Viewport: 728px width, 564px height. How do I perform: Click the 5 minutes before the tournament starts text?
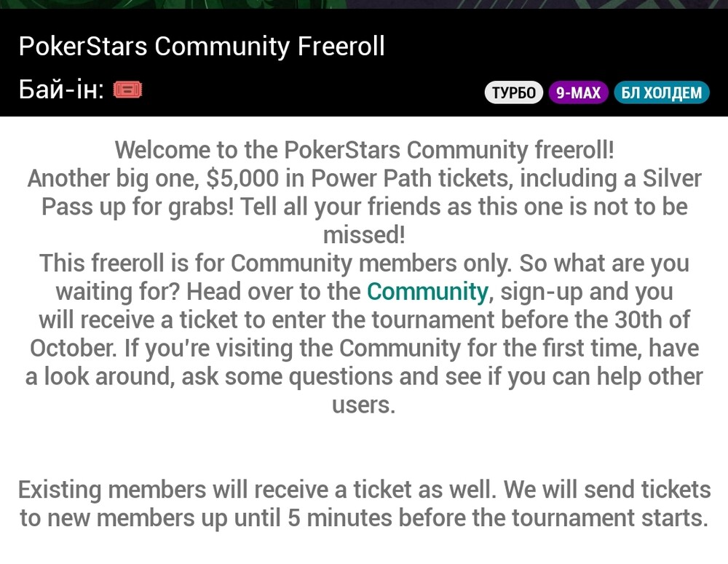(x=498, y=517)
